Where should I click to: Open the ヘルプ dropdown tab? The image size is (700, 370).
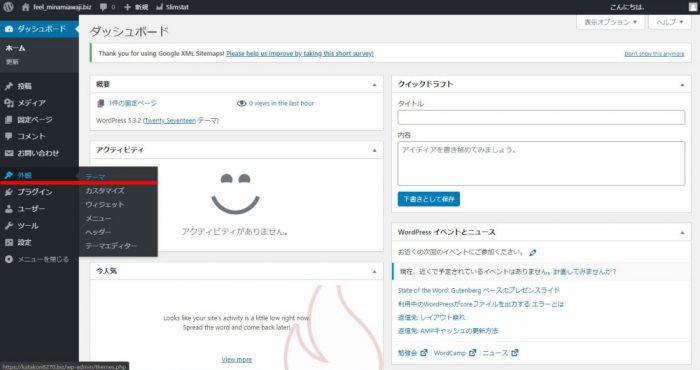pyautogui.click(x=670, y=22)
